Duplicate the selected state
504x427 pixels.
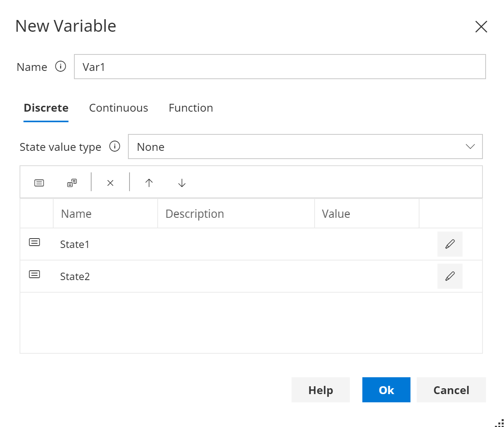click(x=71, y=182)
